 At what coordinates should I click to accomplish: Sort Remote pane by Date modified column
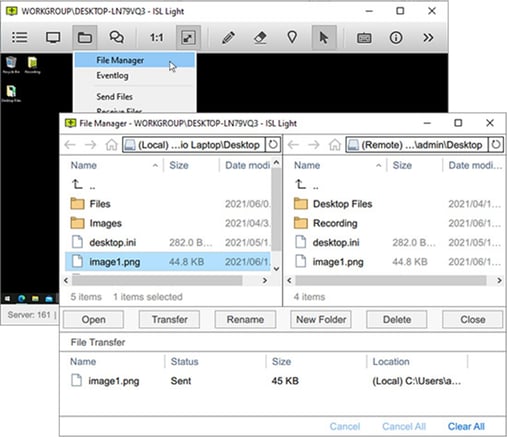475,165
